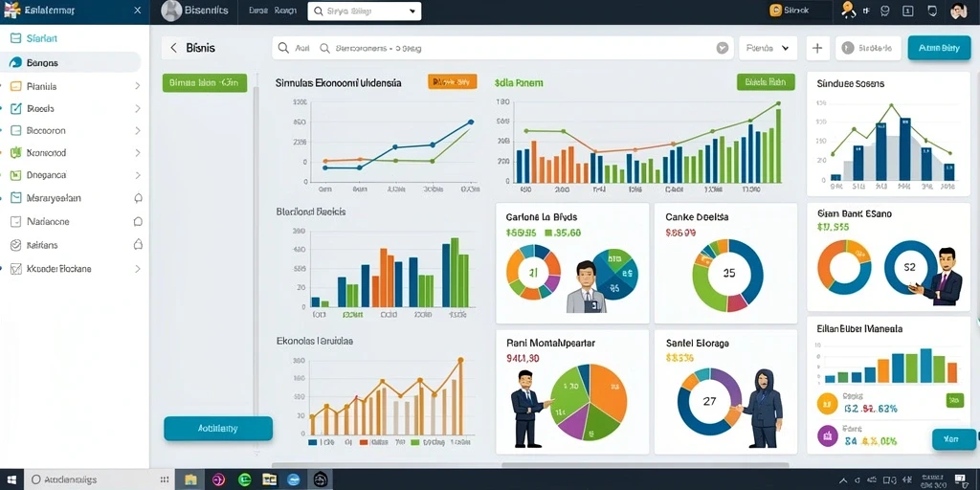Click the file explorer folder icon in the taskbar
The height and width of the screenshot is (490, 980).
[x=190, y=479]
